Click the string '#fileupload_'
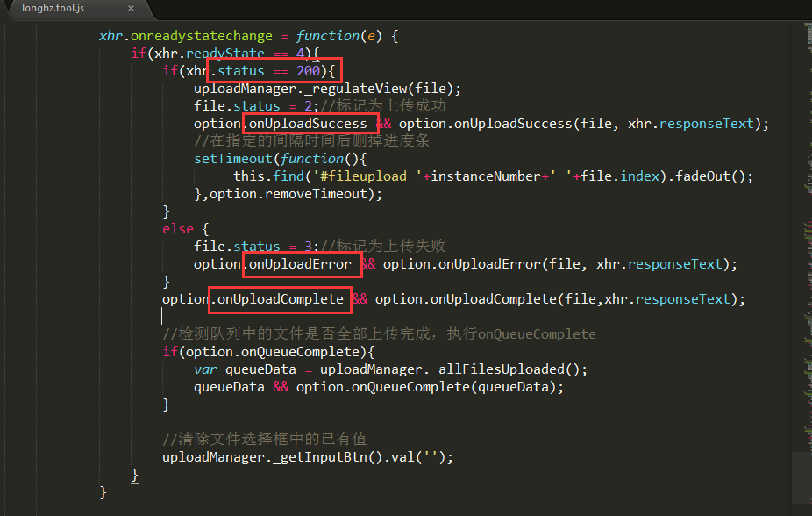This screenshot has width=812, height=516. pyautogui.click(x=367, y=176)
